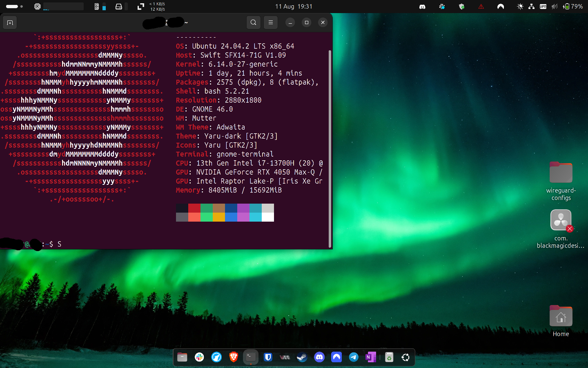
Task: Click the terminal search magnifier button
Action: [254, 22]
